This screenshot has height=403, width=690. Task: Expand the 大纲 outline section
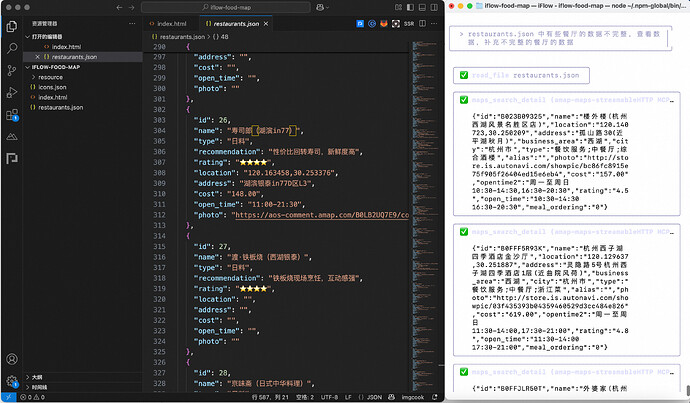click(37, 376)
